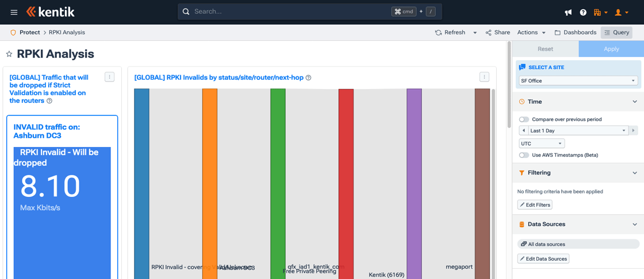Click the Data Sources database icon
The image size is (644, 279).
coord(522,224)
